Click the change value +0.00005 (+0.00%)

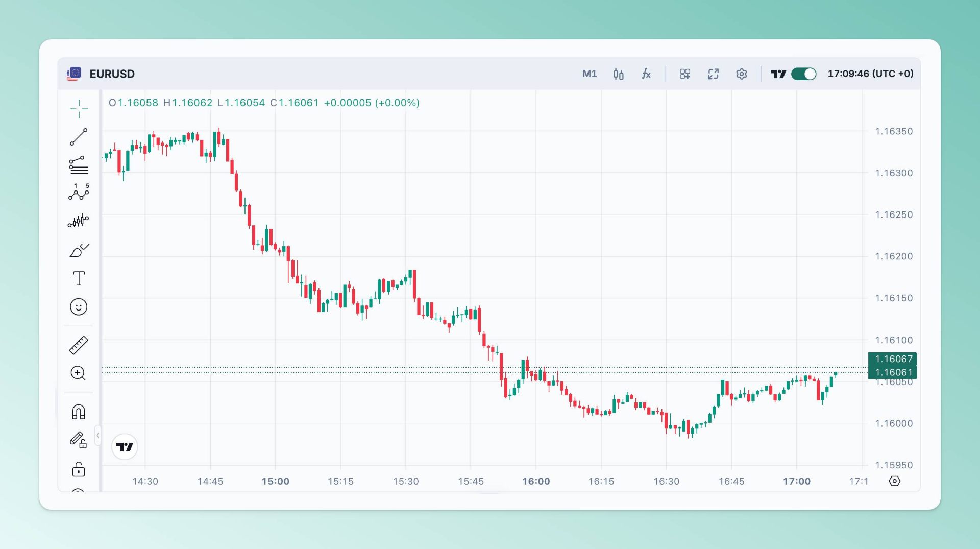point(372,103)
